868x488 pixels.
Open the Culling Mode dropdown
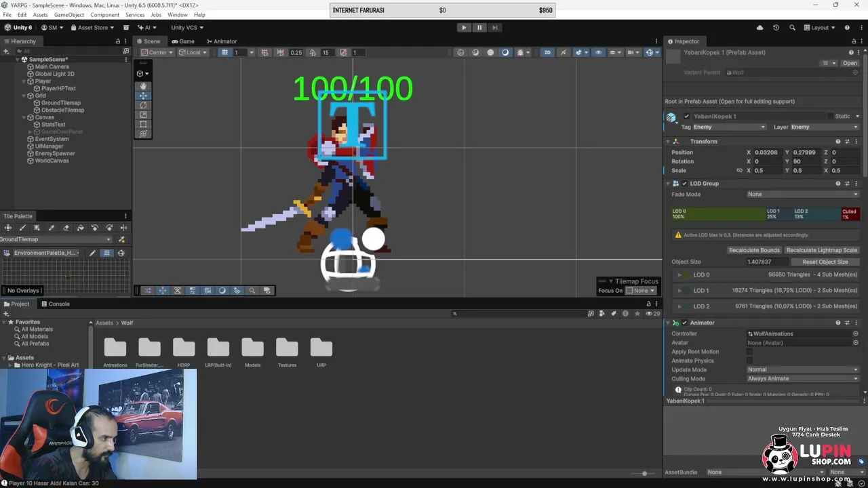803,379
